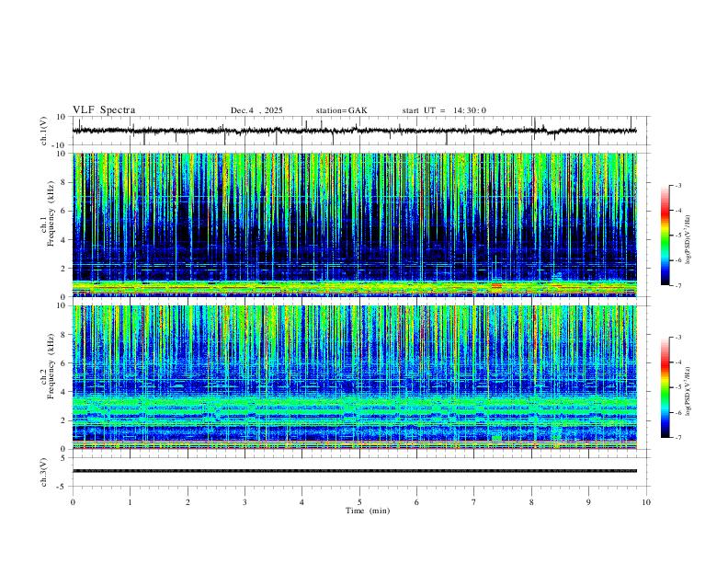Screen dimensions: 728x563
Task: Click the upper colorbar log(PSD) unit label
Action: pyautogui.click(x=688, y=241)
